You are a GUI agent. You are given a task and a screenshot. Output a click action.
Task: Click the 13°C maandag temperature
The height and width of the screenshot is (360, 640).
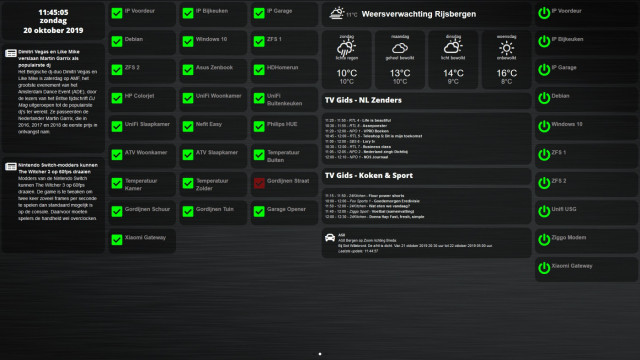pos(400,73)
